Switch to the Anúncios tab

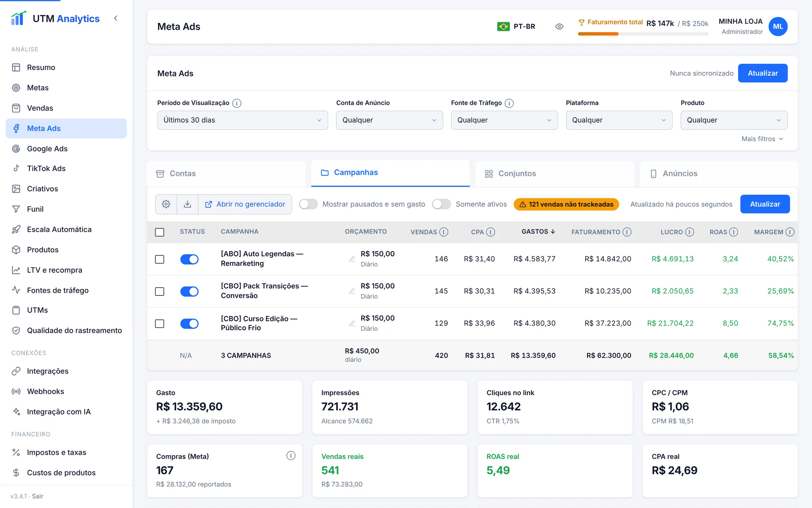tap(719, 174)
